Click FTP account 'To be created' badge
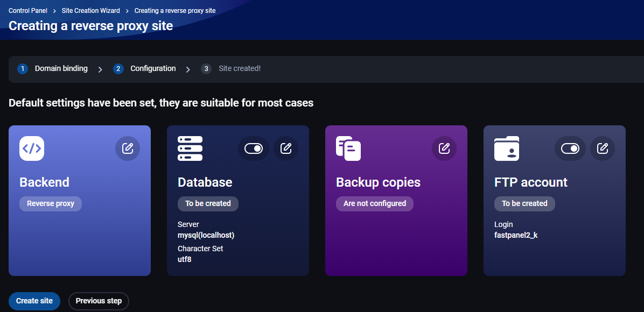This screenshot has width=644, height=312. click(x=524, y=204)
